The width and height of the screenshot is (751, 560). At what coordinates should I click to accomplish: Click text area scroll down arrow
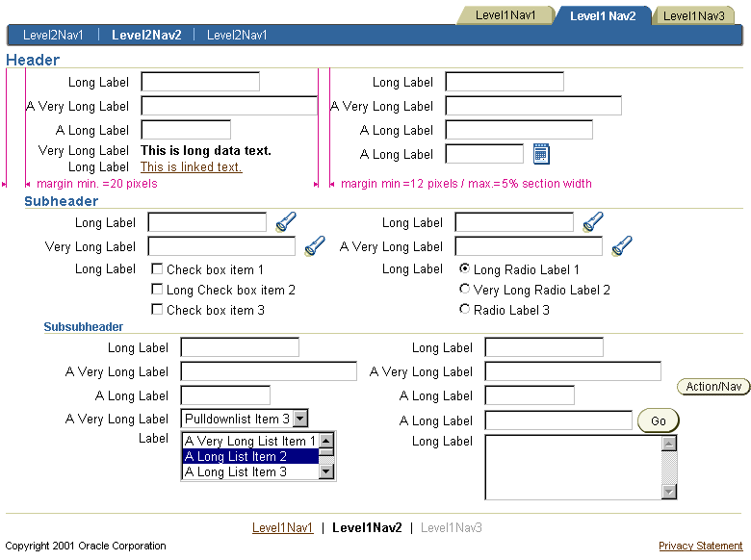pos(669,491)
